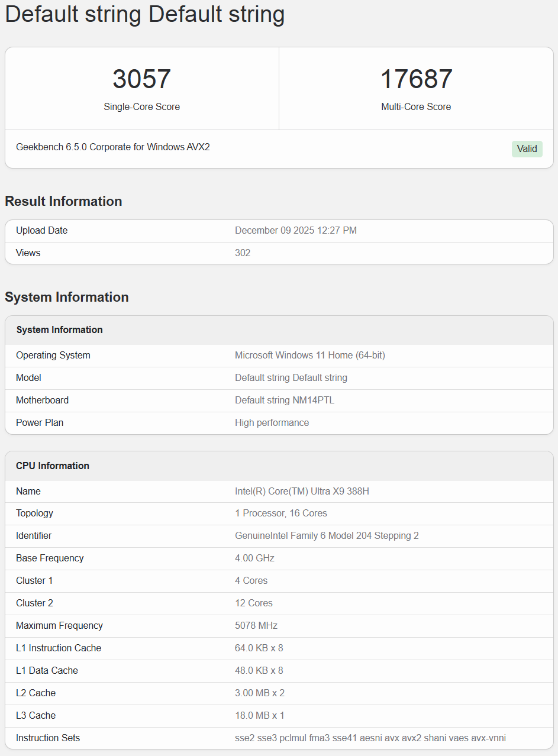Screen dimensions: 558x756
Task: Click the Single-Core Score value 3057
Action: 141,79
